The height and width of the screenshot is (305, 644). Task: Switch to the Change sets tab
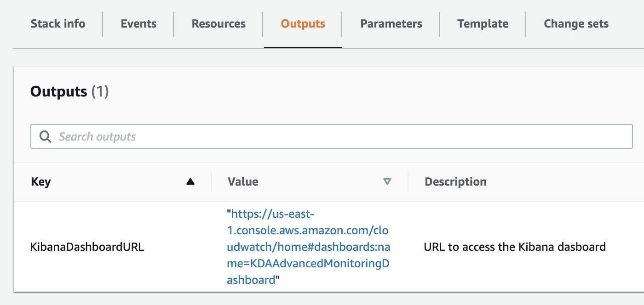coord(576,24)
